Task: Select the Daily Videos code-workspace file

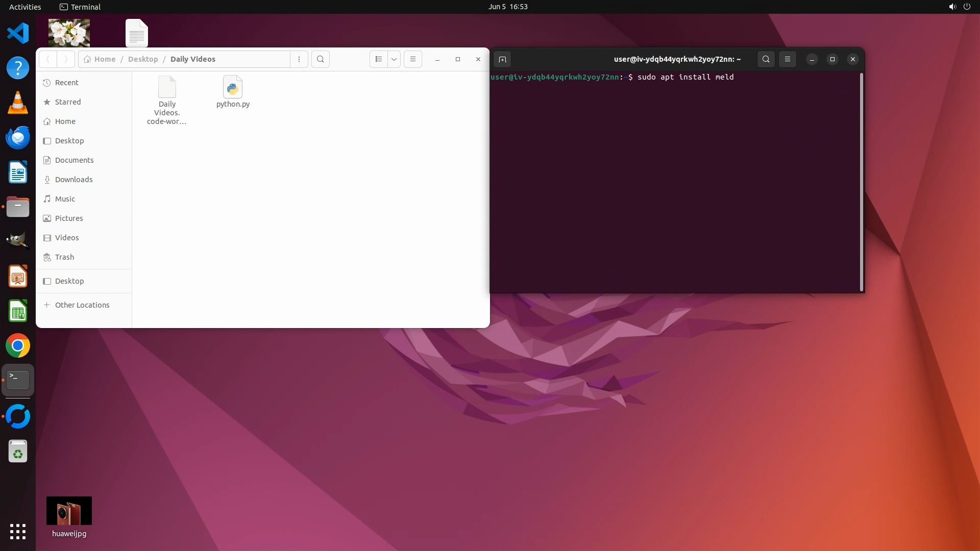Action: click(x=167, y=101)
